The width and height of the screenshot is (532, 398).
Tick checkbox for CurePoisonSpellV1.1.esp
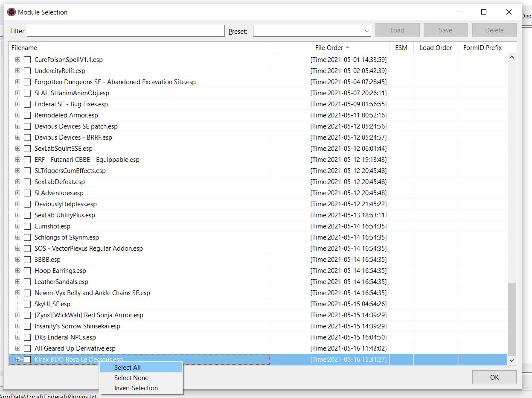[x=27, y=60]
